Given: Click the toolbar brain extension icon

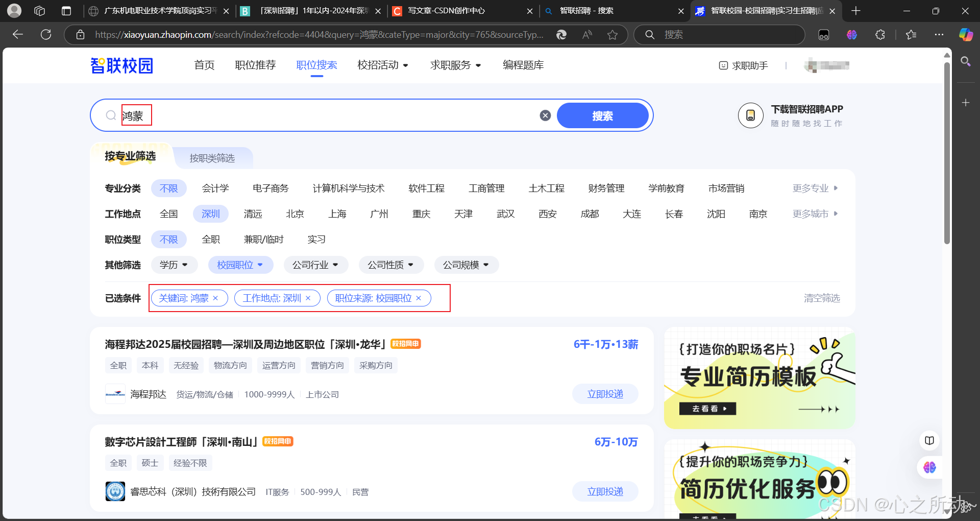Looking at the screenshot, I should tap(851, 34).
